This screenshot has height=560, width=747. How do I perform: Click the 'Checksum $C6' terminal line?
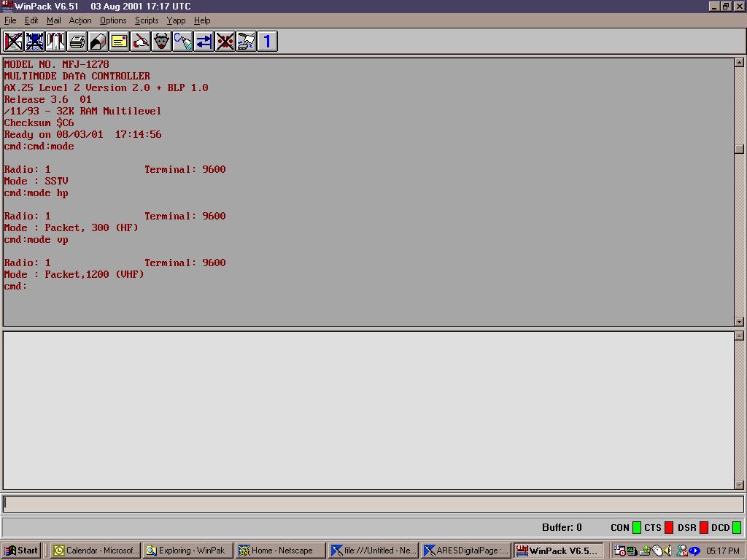[39, 122]
